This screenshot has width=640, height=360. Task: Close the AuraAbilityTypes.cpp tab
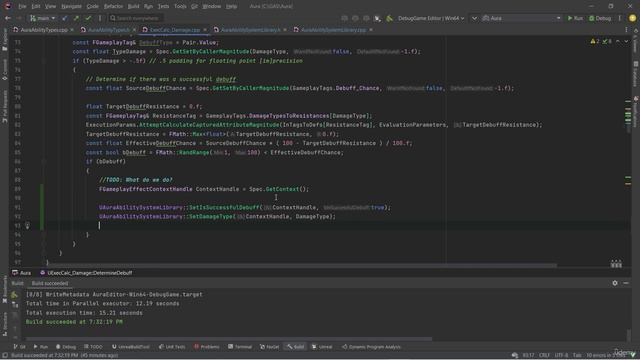(72, 30)
